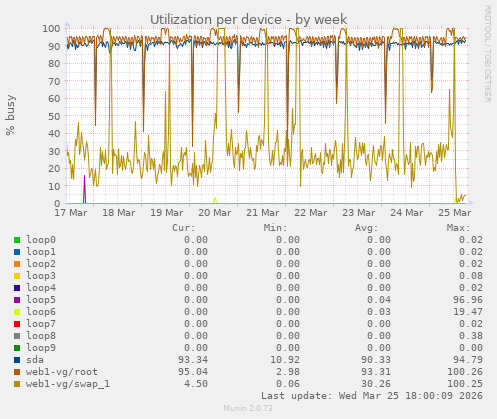Click the 100 label on the y-axis
Screen dimensions: 497x419
[51, 28]
